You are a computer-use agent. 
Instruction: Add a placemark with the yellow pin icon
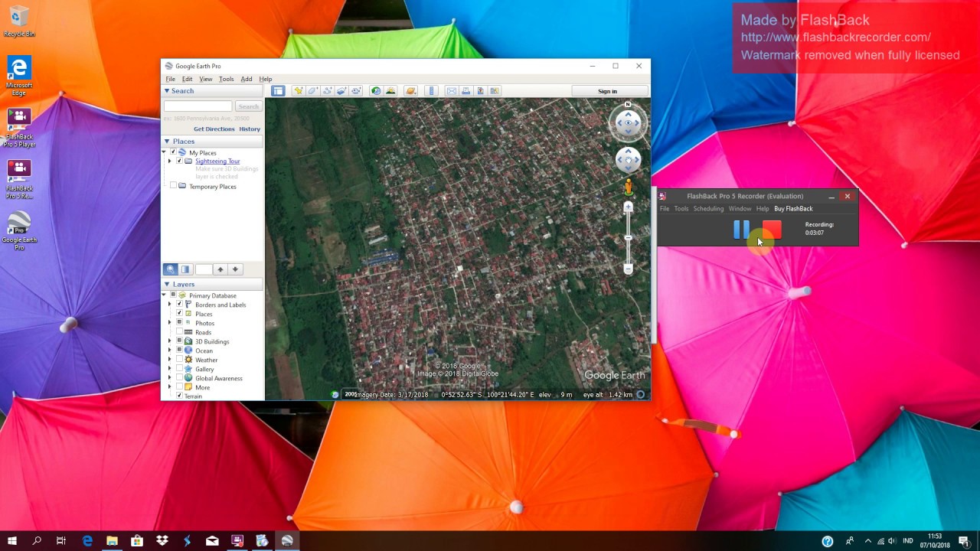[299, 91]
